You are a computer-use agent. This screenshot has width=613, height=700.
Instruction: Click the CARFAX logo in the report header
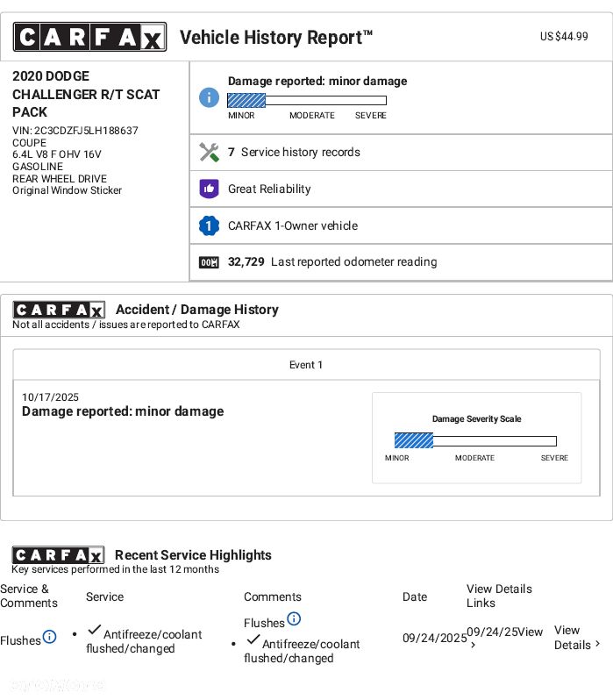(89, 37)
